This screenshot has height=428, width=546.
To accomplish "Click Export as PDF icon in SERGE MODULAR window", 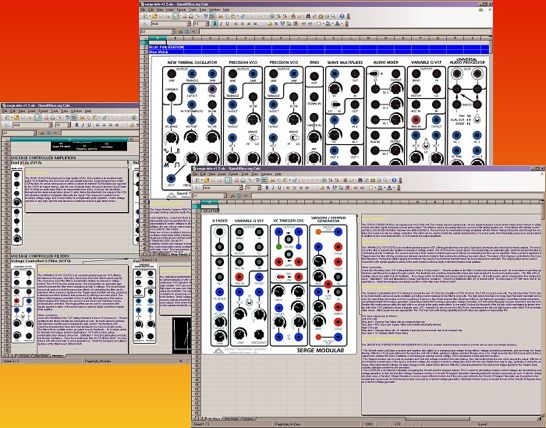I will coord(236,180).
